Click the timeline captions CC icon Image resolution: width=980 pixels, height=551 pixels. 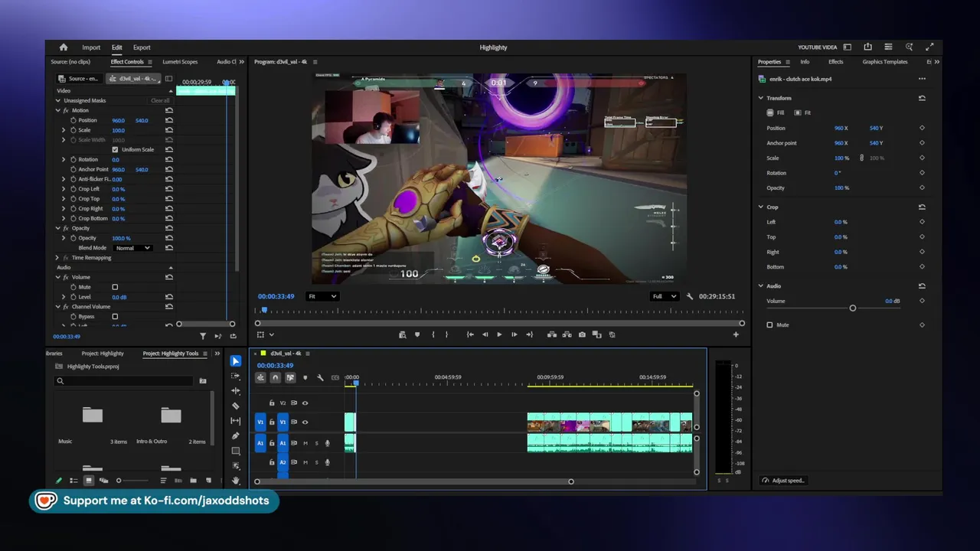click(x=335, y=377)
